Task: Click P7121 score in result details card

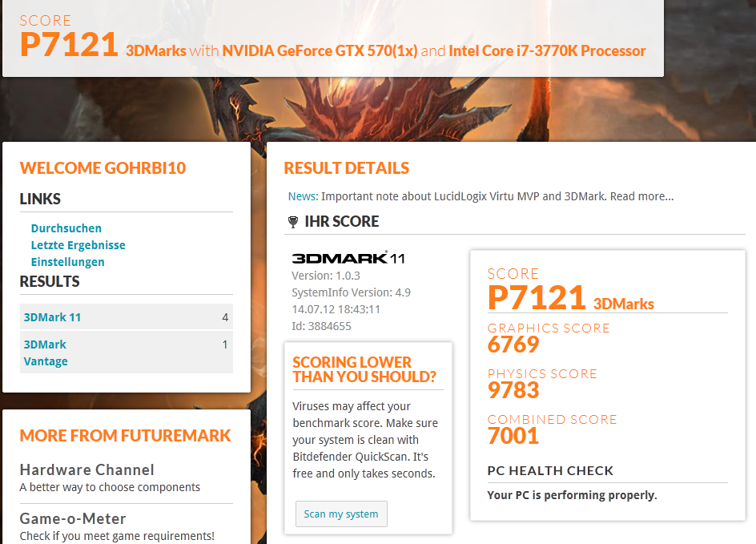Action: tap(537, 297)
